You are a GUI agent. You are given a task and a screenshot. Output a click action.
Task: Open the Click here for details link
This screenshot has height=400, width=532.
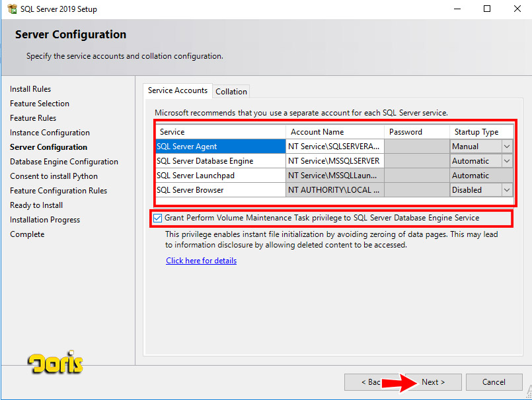[x=201, y=261]
